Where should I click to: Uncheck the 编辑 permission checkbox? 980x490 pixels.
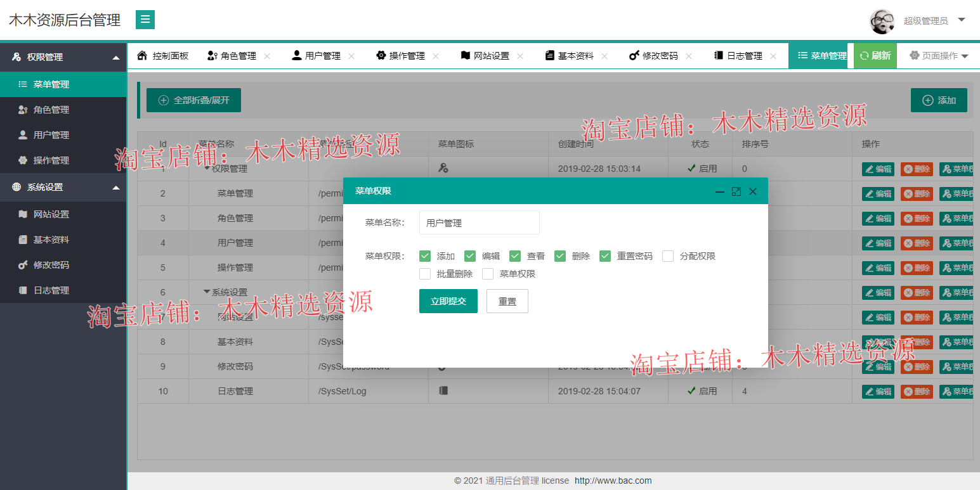pyautogui.click(x=470, y=256)
